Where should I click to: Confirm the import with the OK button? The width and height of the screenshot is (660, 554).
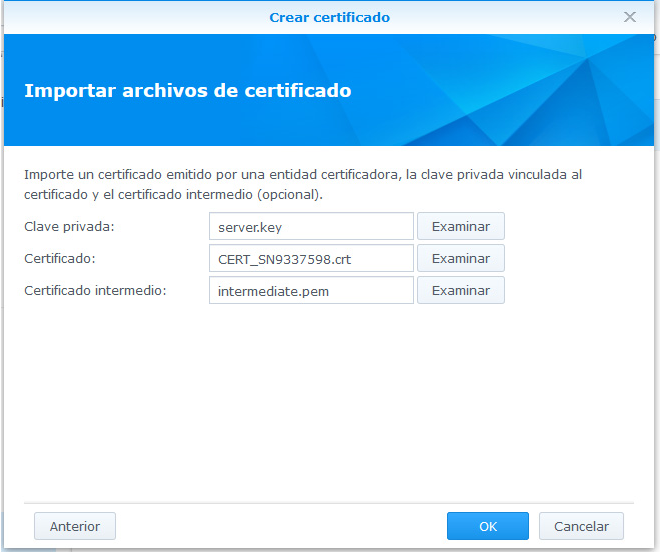pos(487,526)
